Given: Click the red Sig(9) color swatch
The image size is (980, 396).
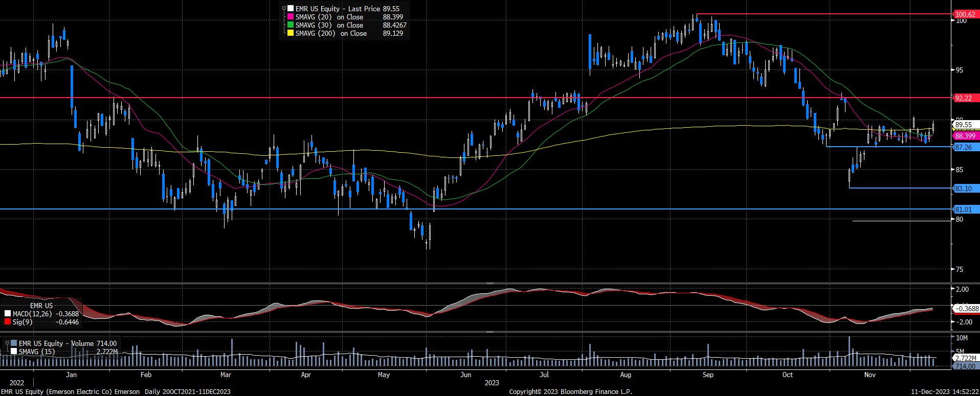Looking at the screenshot, I should point(7,321).
